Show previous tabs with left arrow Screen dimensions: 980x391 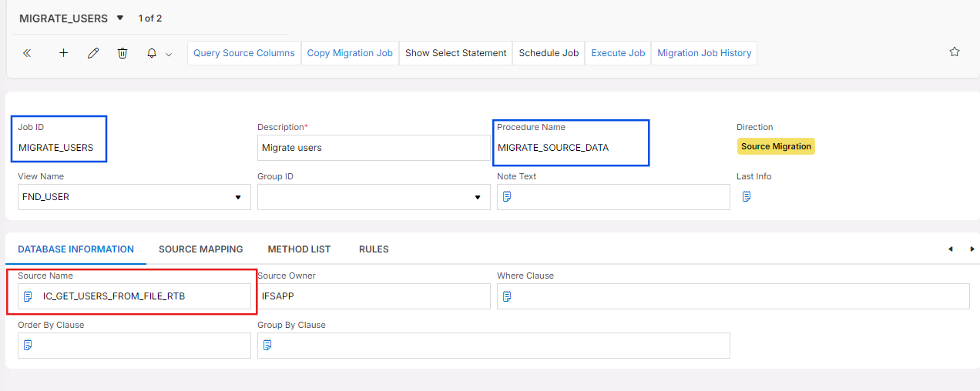(x=950, y=249)
